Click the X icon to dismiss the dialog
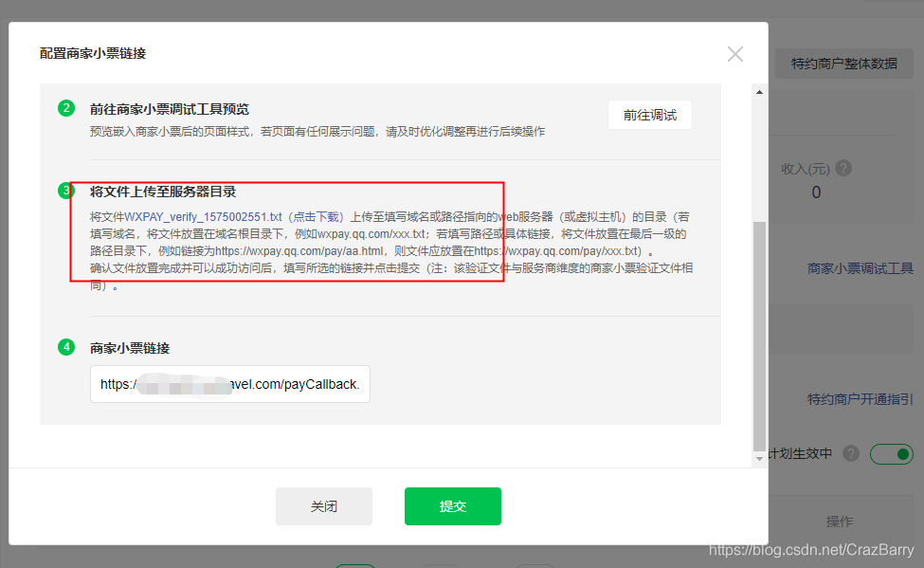The image size is (924, 568). pyautogui.click(x=734, y=54)
